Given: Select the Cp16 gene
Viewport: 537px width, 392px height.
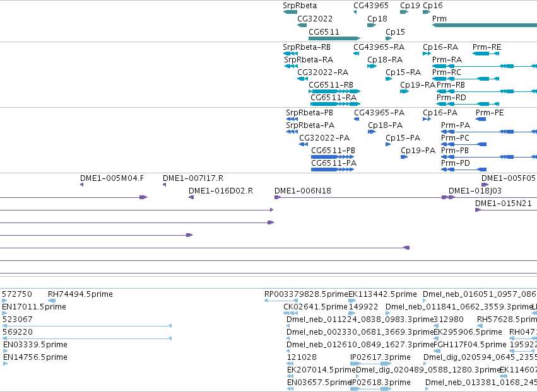Looking at the screenshot, I should (x=427, y=12).
